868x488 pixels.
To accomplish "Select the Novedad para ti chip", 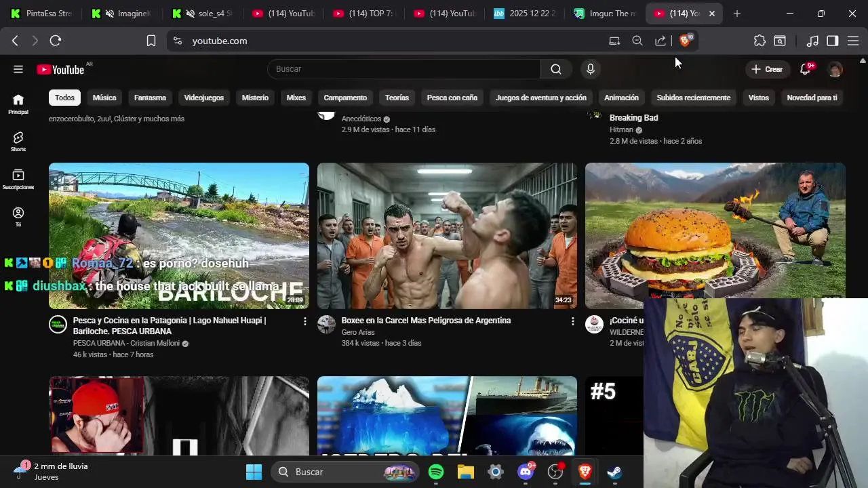I will click(812, 98).
